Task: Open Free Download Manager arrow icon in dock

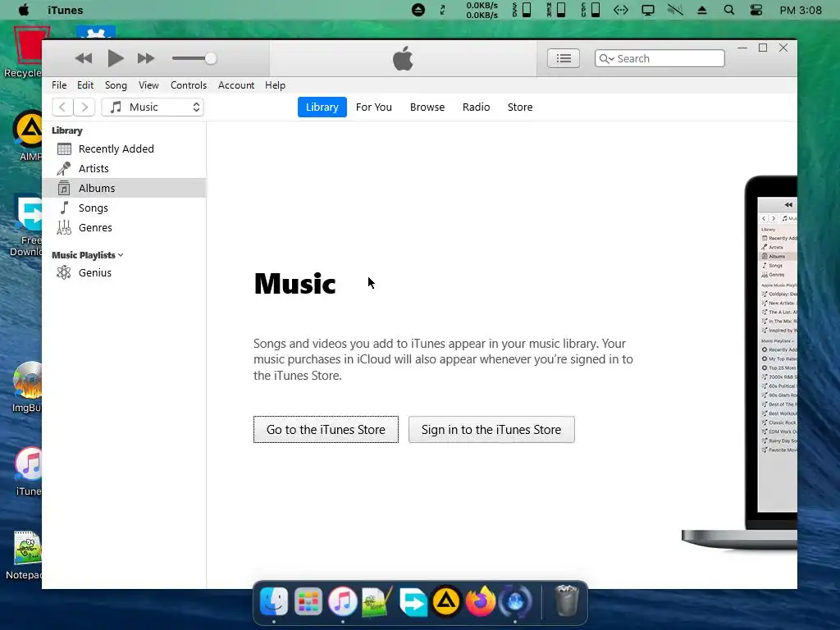Action: [413, 601]
